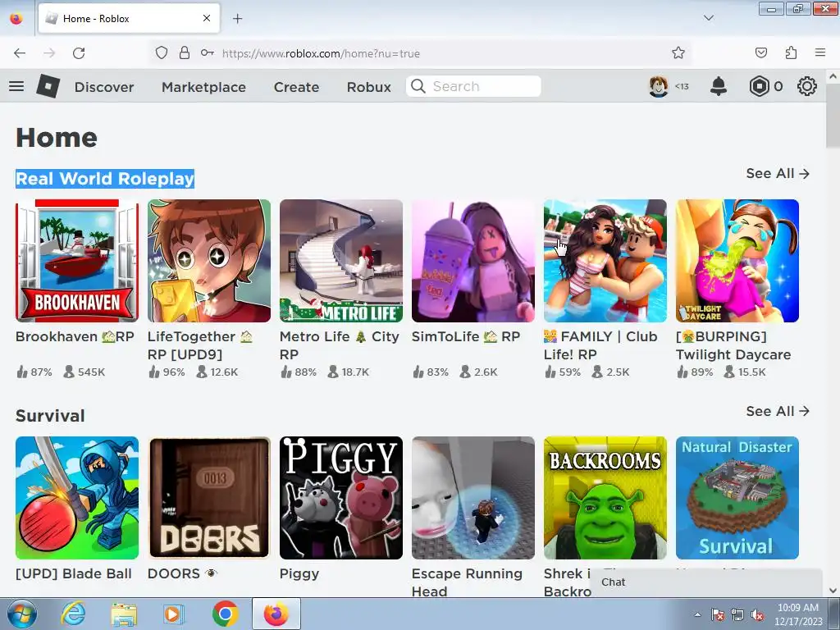Launch Google Chrome from the taskbar
This screenshot has width=840, height=630.
click(225, 614)
